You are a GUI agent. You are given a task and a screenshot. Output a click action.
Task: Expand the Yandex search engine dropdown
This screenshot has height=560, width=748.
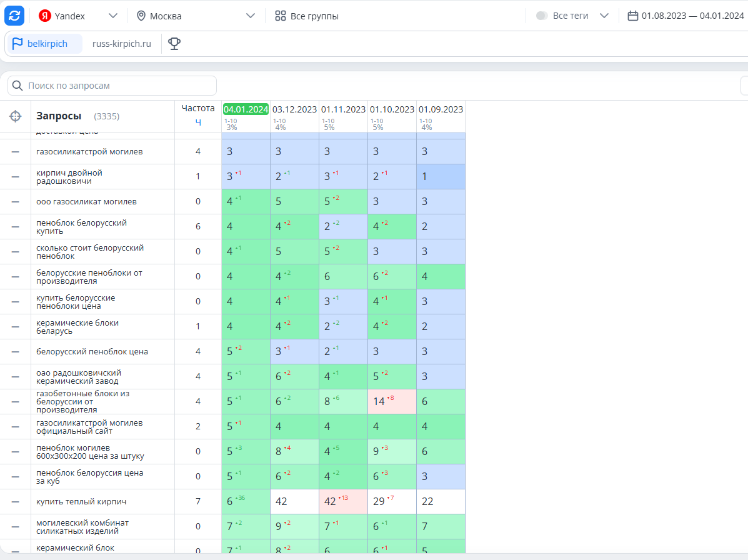coord(112,16)
